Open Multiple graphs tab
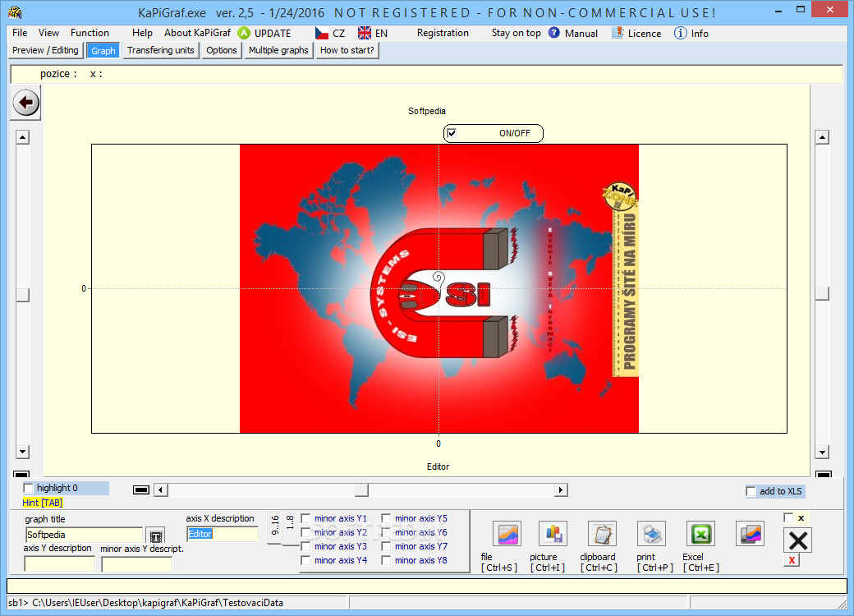 click(x=278, y=50)
